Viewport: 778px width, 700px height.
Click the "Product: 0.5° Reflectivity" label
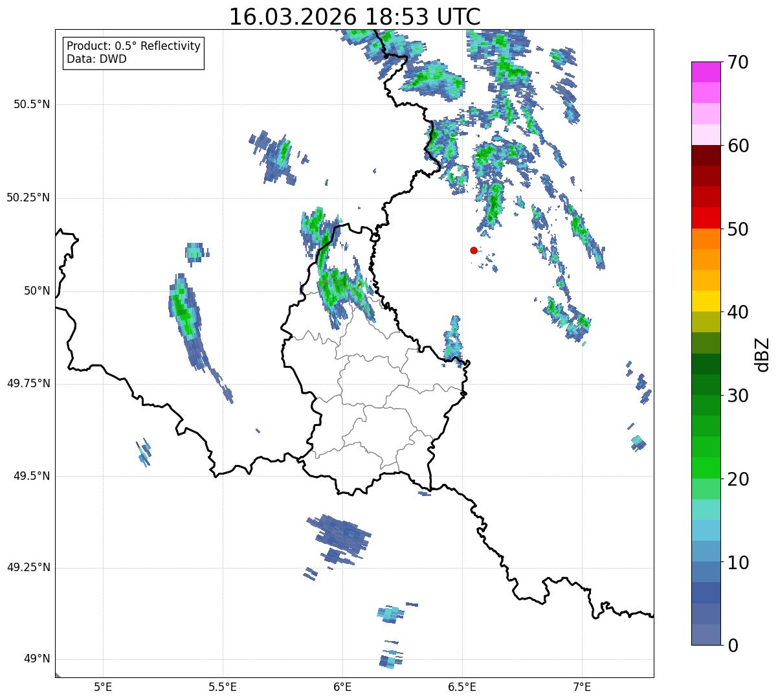[133, 46]
